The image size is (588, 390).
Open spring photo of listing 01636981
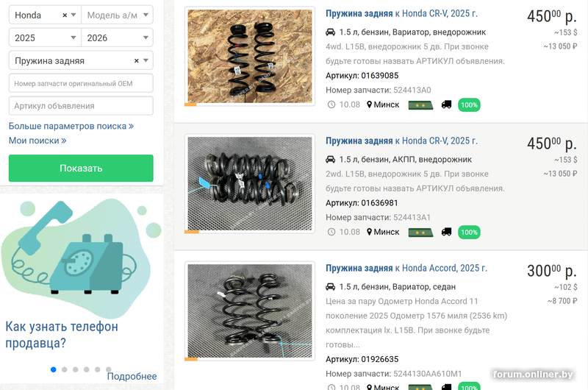coord(250,183)
